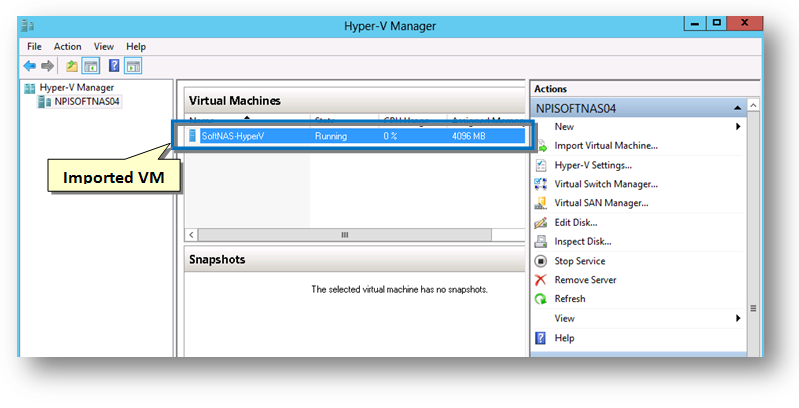Screen dimensions: 799x408
Task: Choose Edit Disk... action
Action: click(576, 223)
